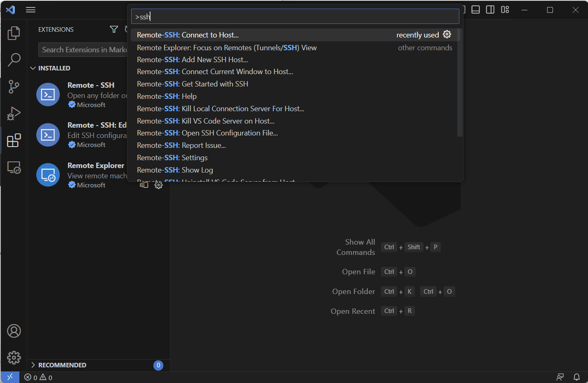Open Source Control view
588x383 pixels.
[x=14, y=86]
